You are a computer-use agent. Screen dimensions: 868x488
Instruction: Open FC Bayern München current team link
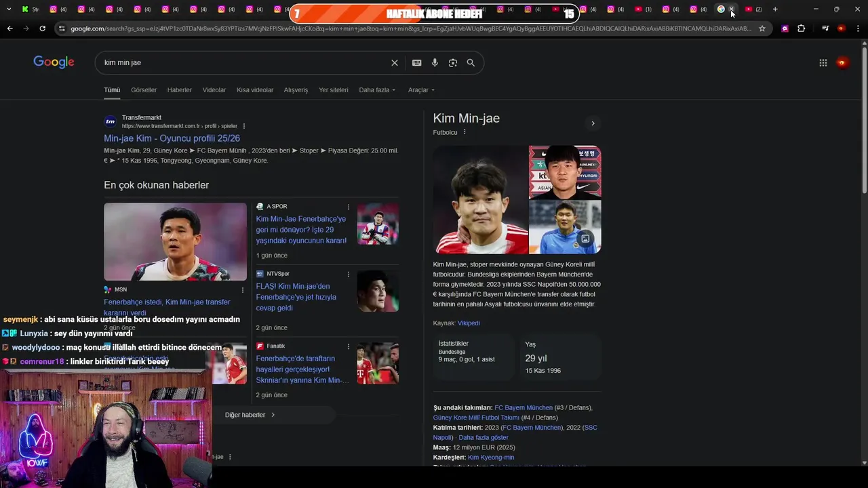click(524, 408)
